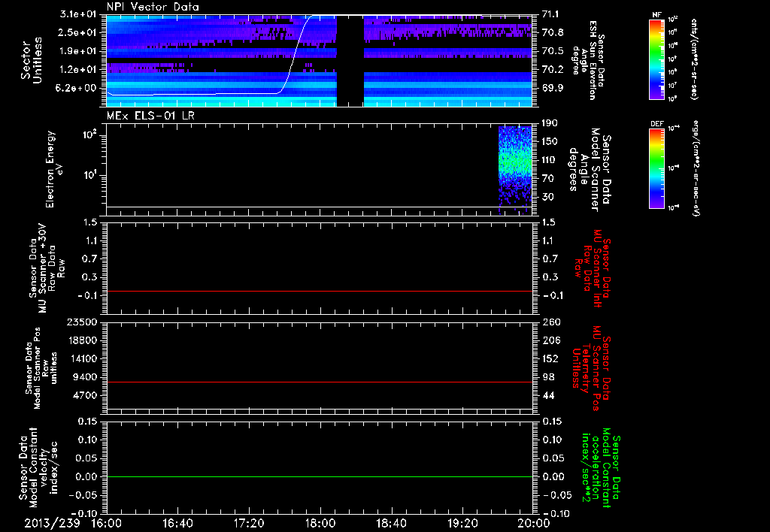Click the "20:00" time axis label
The height and width of the screenshot is (532, 770).
(x=534, y=523)
